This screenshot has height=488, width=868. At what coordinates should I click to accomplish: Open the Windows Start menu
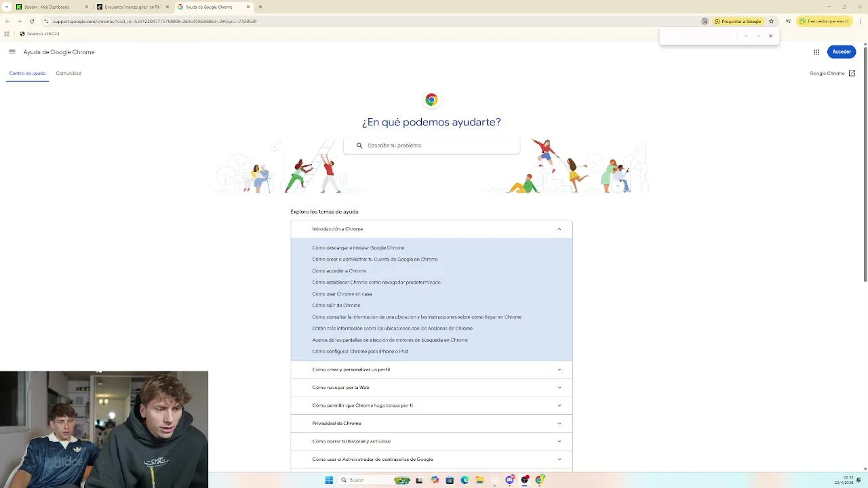pos(329,480)
